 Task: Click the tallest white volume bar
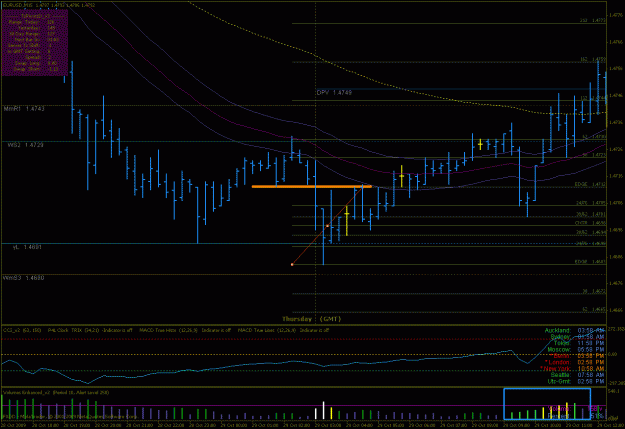[324, 410]
